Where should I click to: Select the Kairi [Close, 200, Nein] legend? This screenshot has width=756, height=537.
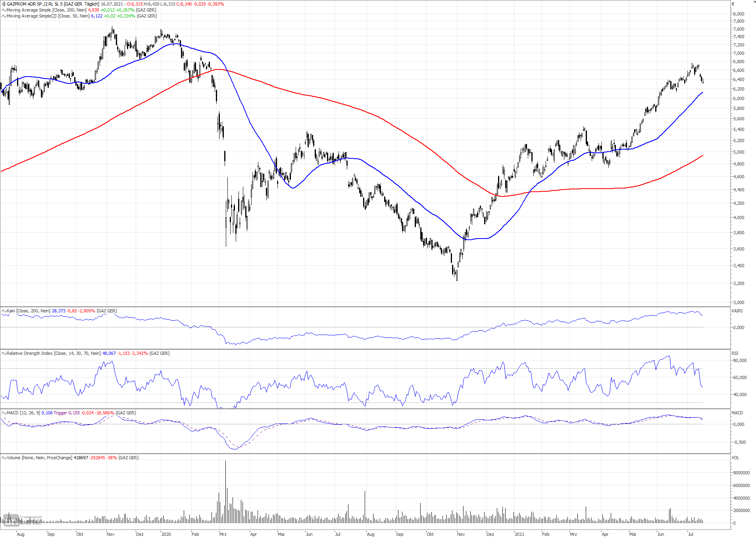pyautogui.click(x=29, y=311)
